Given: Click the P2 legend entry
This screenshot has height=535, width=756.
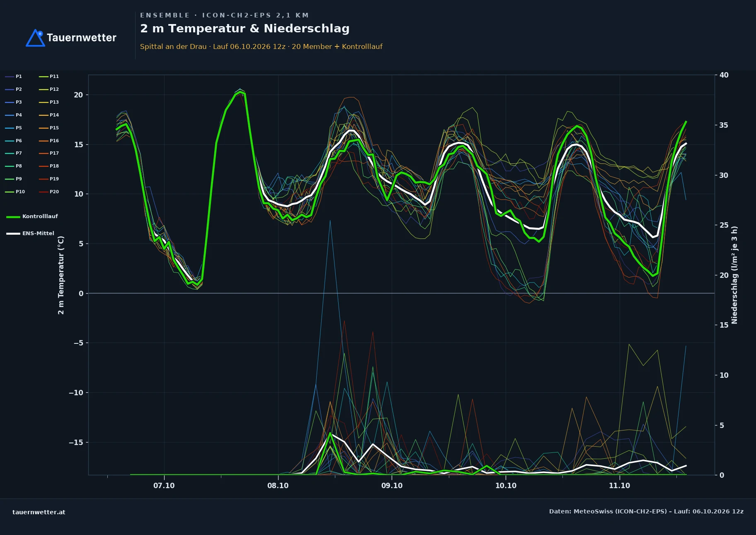Looking at the screenshot, I should pos(14,89).
